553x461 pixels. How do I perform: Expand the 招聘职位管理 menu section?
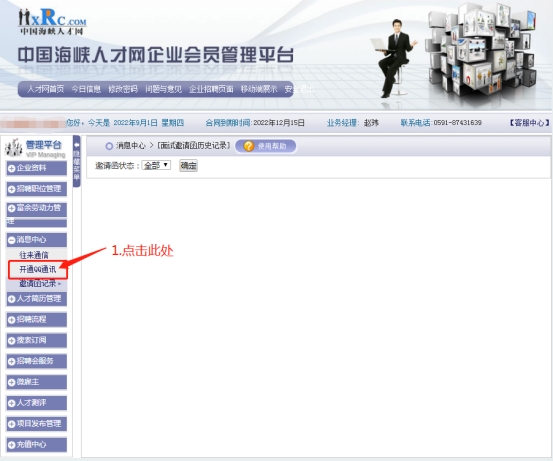click(36, 189)
